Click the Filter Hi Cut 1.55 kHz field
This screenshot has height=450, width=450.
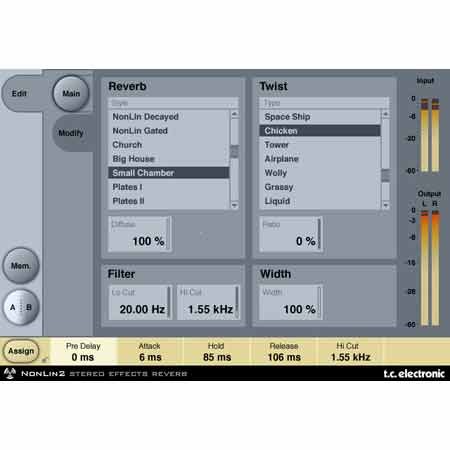tap(208, 302)
